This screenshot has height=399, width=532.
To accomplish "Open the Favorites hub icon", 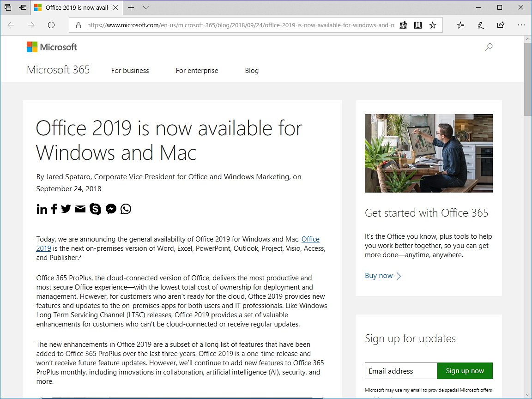I will point(460,25).
